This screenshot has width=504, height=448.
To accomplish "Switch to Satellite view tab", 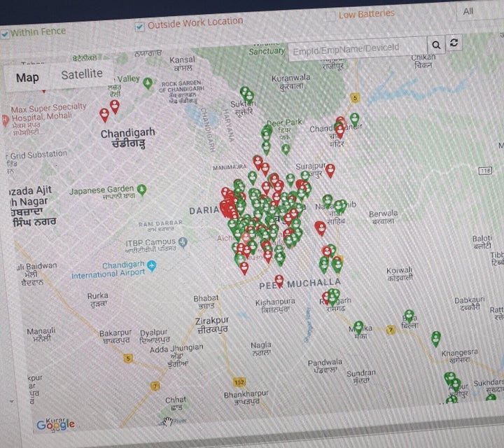I will (x=82, y=74).
